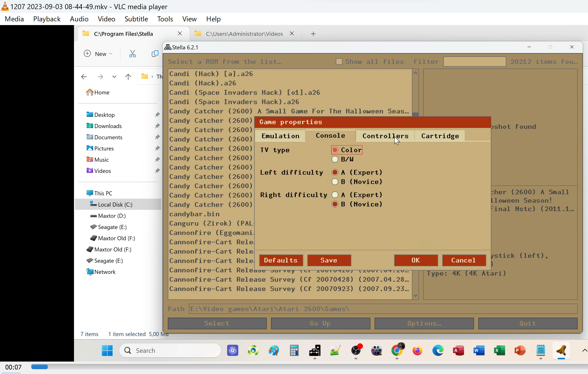
Task: Open Google Chrome from the taskbar
Action: click(397, 350)
